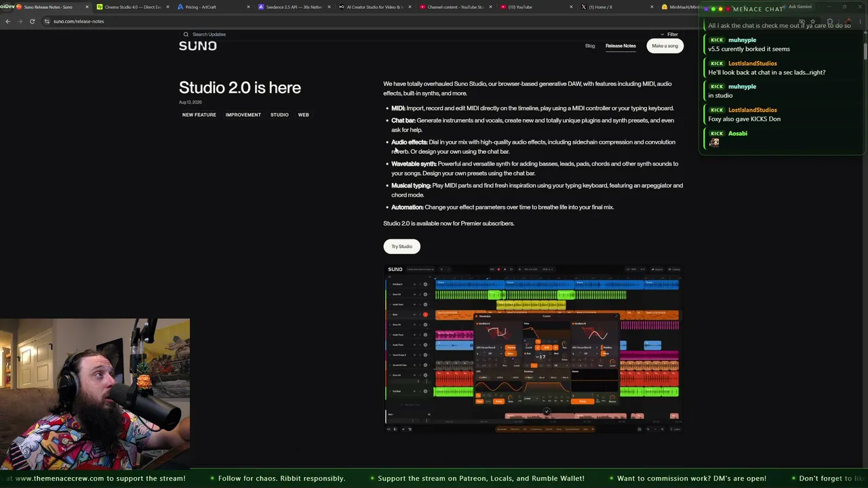Click the KICK badge beside Aosabi
This screenshot has height=488, width=868.
click(717, 134)
